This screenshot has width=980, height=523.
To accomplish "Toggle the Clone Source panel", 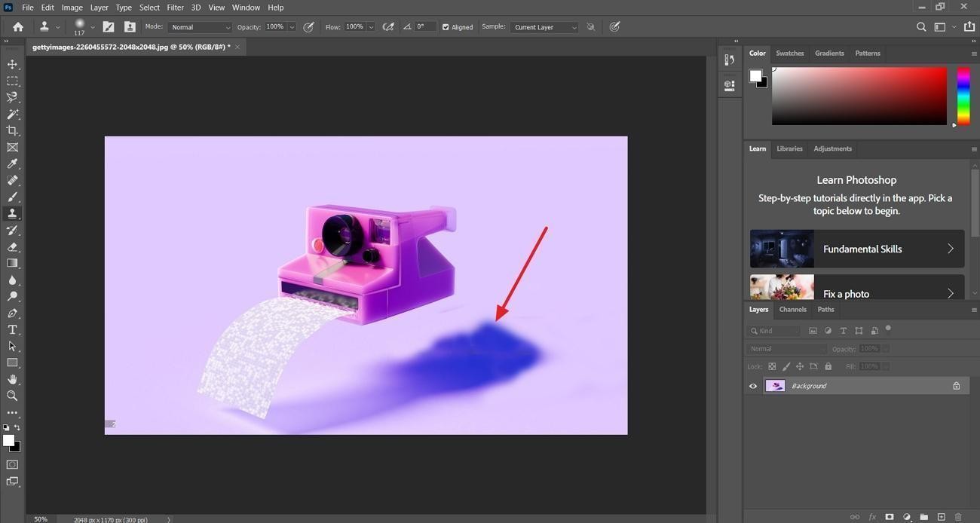I will 130,26.
